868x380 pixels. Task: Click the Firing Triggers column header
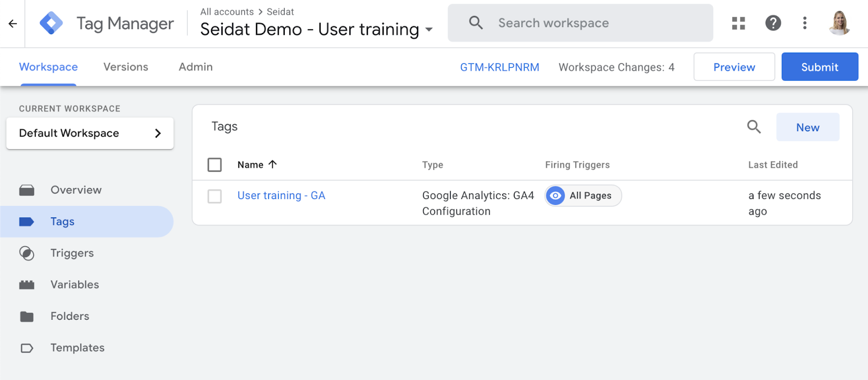click(577, 165)
